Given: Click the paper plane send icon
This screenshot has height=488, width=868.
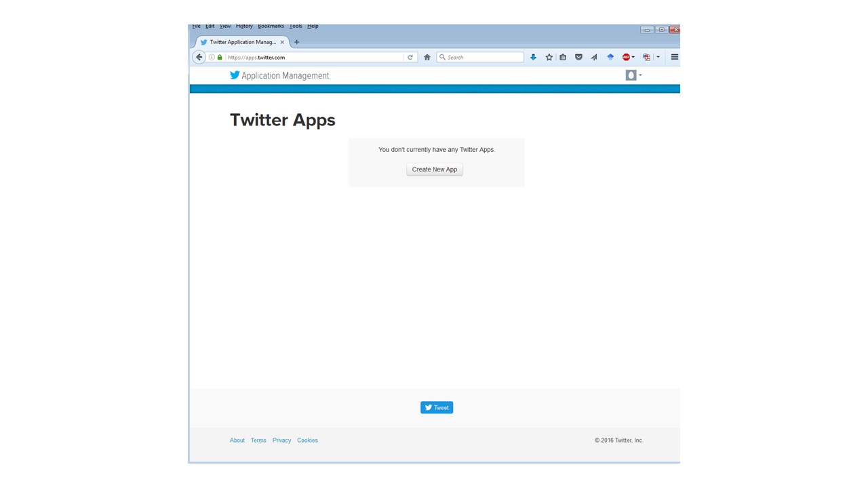Looking at the screenshot, I should coord(594,58).
